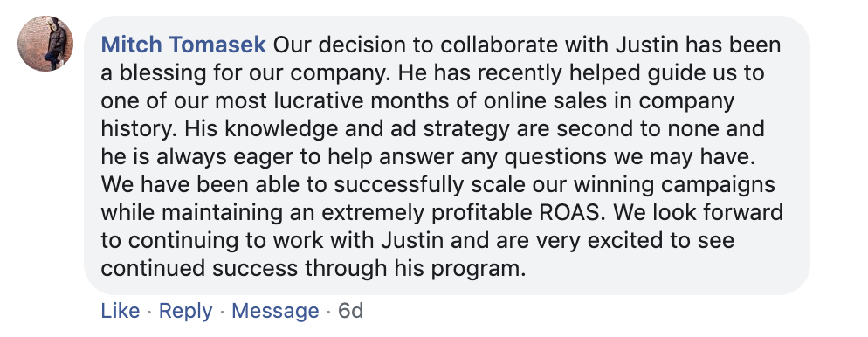The height and width of the screenshot is (337, 868).
Task: Click the words 'continued success'
Action: coord(199,269)
